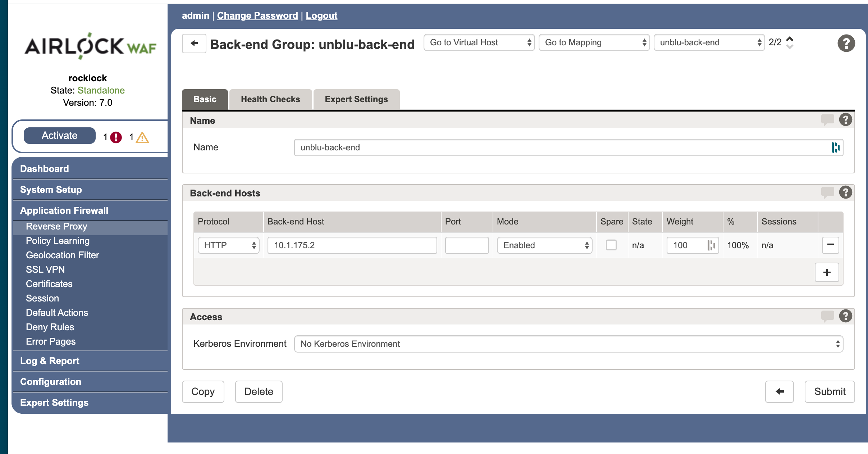This screenshot has width=868, height=454.
Task: Open the Kerberos Environment dropdown
Action: (568, 344)
